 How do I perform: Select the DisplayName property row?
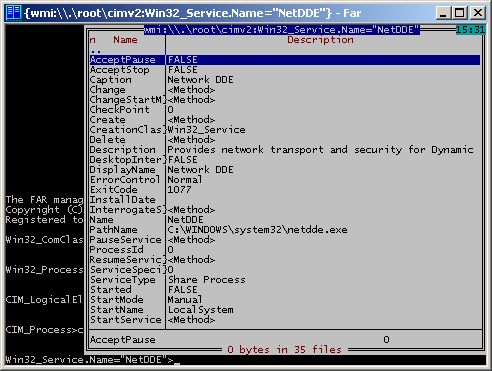tap(285, 170)
